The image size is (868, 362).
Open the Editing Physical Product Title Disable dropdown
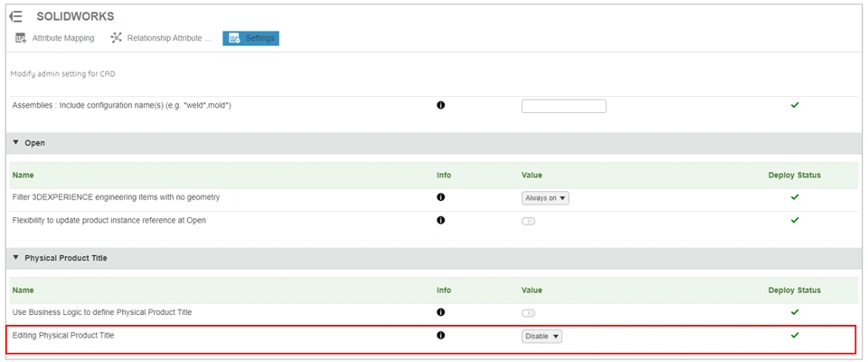tap(542, 337)
